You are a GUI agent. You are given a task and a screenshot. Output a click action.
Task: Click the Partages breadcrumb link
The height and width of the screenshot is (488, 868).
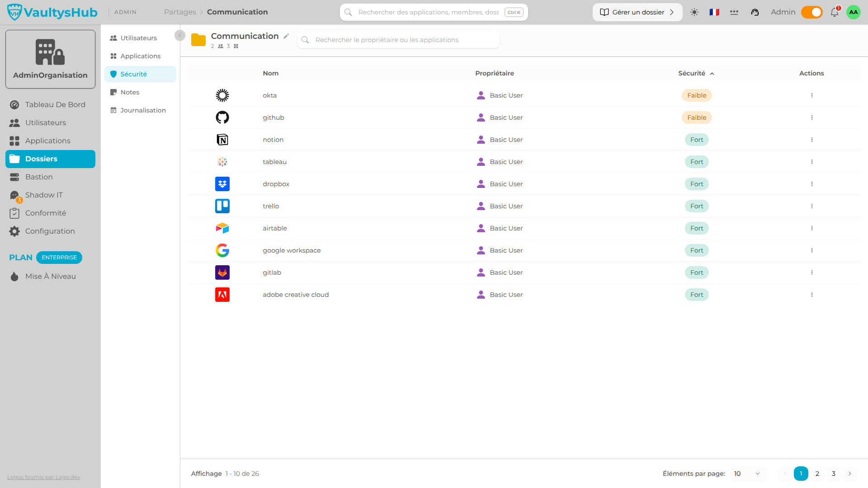click(x=180, y=12)
